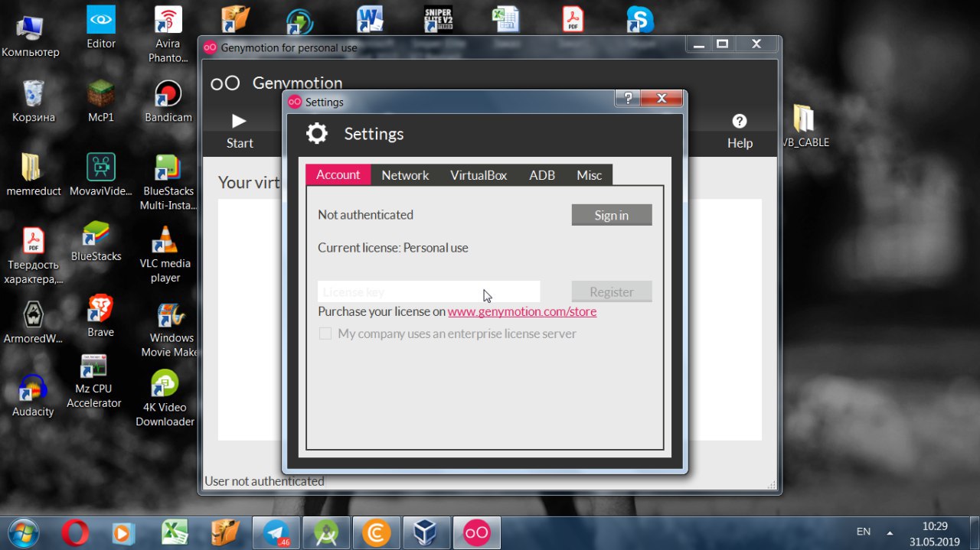This screenshot has height=550, width=980.
Task: Open Корзина recycle bin icon
Action: click(x=33, y=103)
